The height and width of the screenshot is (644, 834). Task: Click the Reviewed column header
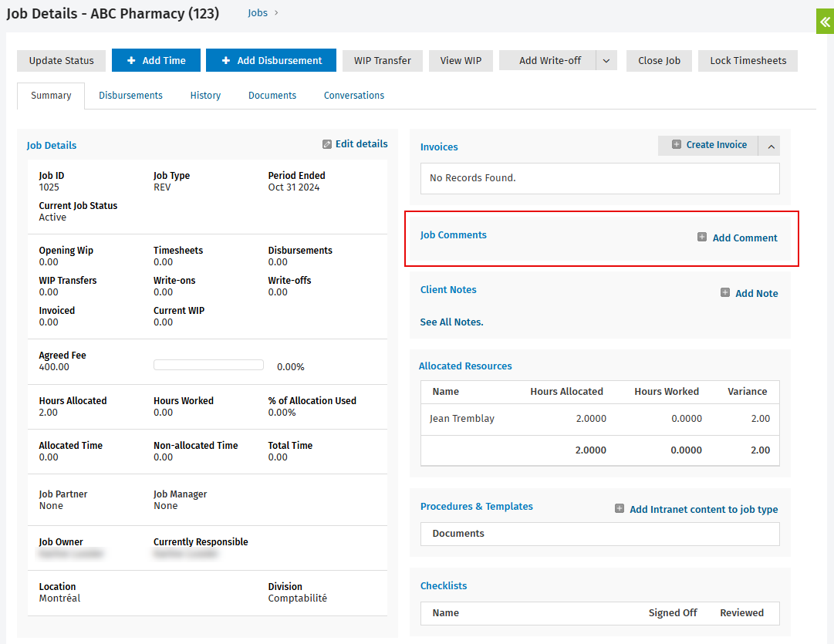click(x=741, y=612)
